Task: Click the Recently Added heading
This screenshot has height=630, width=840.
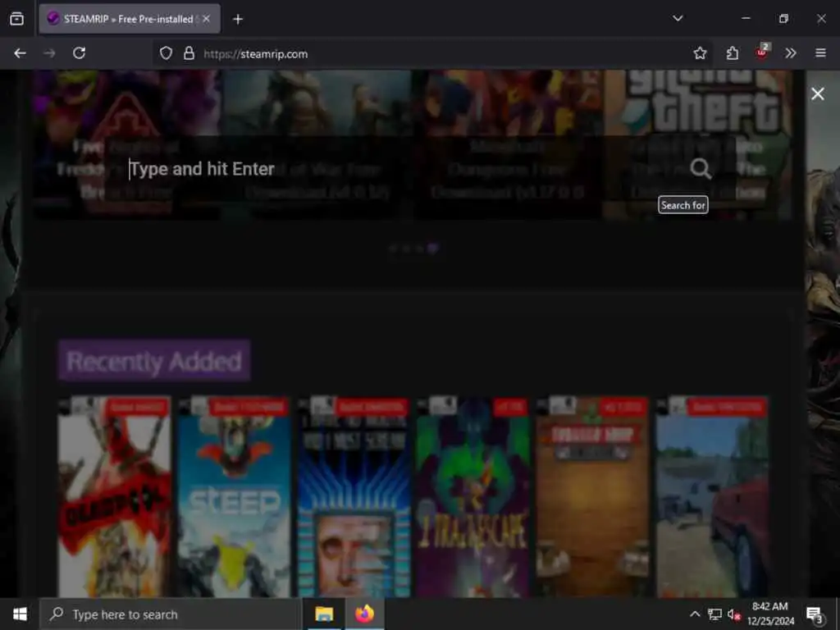Action: pos(154,361)
